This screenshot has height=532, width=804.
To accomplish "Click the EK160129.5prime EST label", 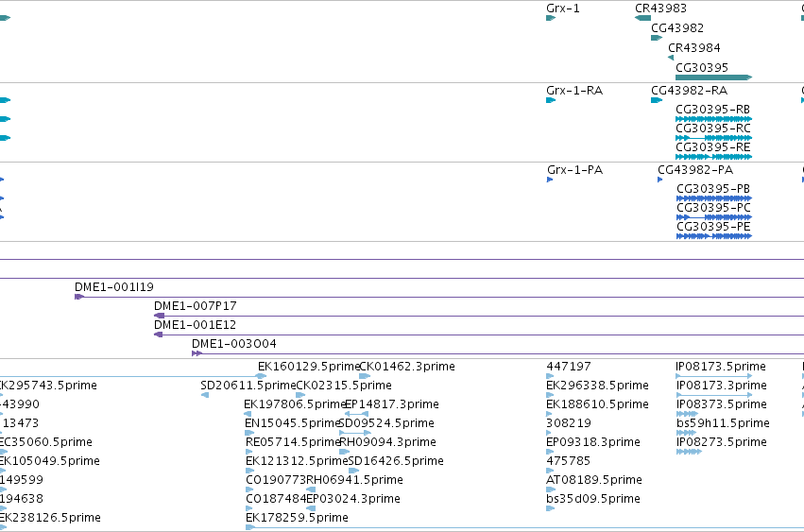I will point(309,367).
